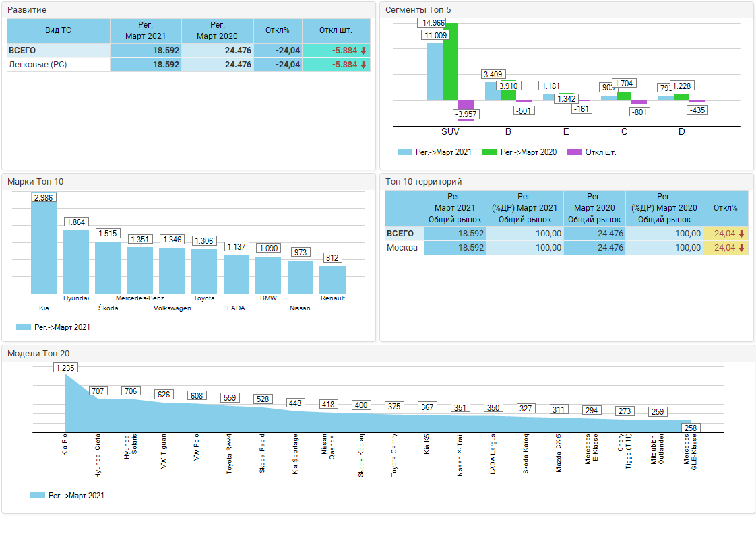Click the Kia Rio peak label 1.235

pos(65,368)
